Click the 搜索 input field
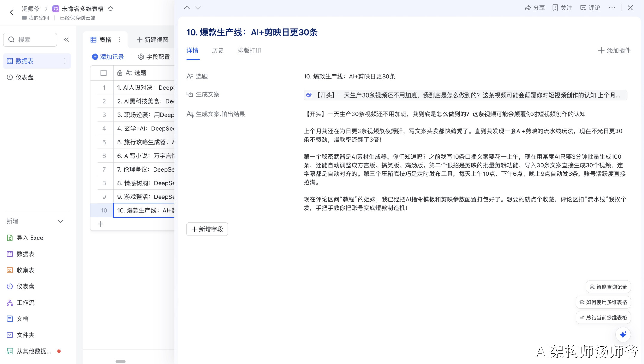The height and width of the screenshot is (364, 644). (30, 40)
